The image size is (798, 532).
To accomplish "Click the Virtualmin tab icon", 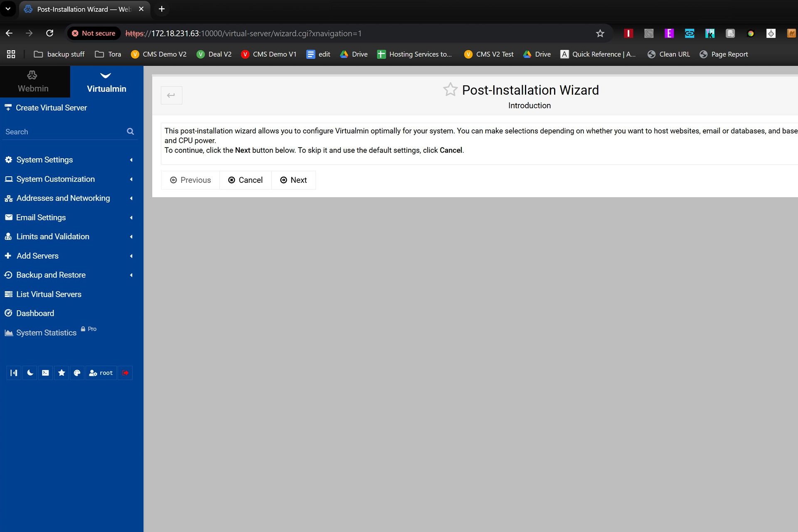I will [106, 75].
